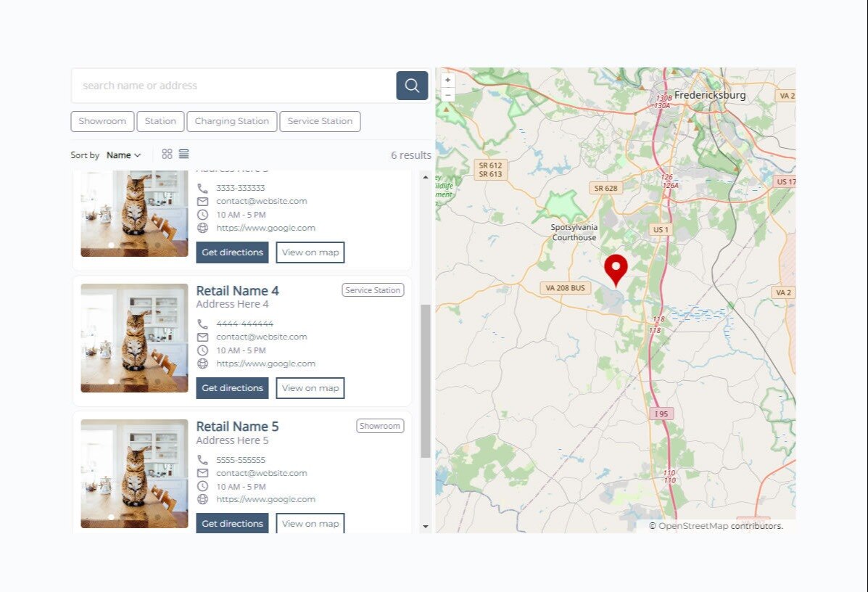Toggle the Service Station filter
868x592 pixels.
pos(320,121)
